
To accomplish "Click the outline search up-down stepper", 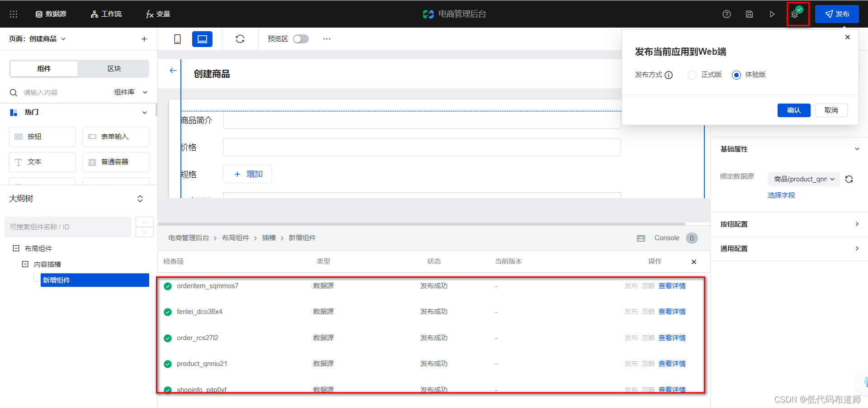I will pyautogui.click(x=145, y=227).
